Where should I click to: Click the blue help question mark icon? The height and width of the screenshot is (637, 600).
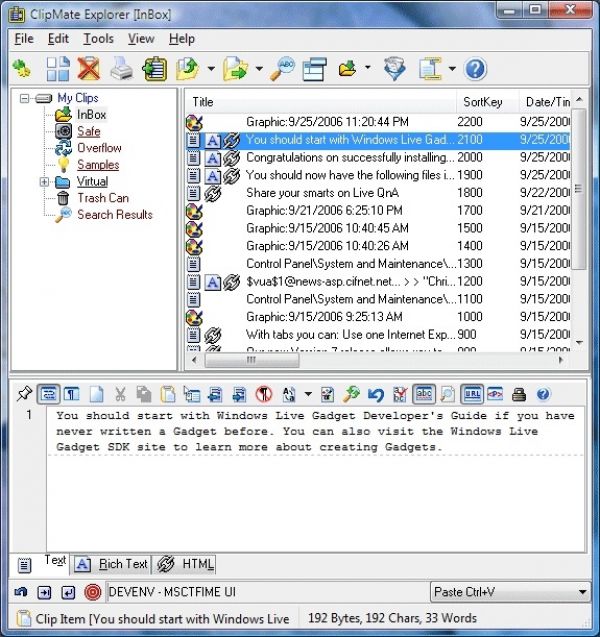tap(476, 69)
